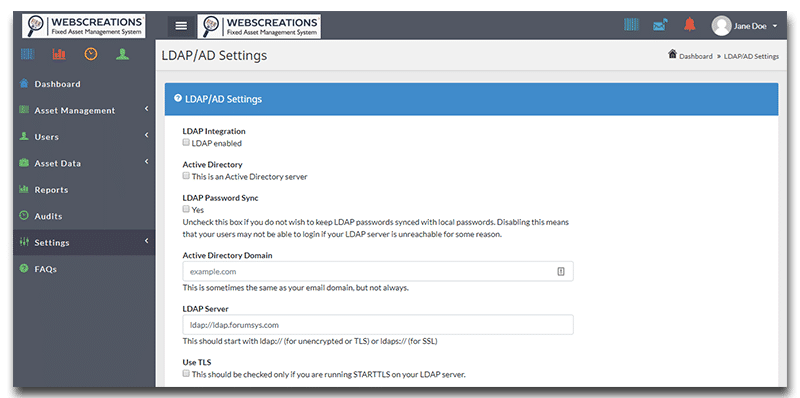Check This is an Active Directory server
800x398 pixels.
click(186, 176)
